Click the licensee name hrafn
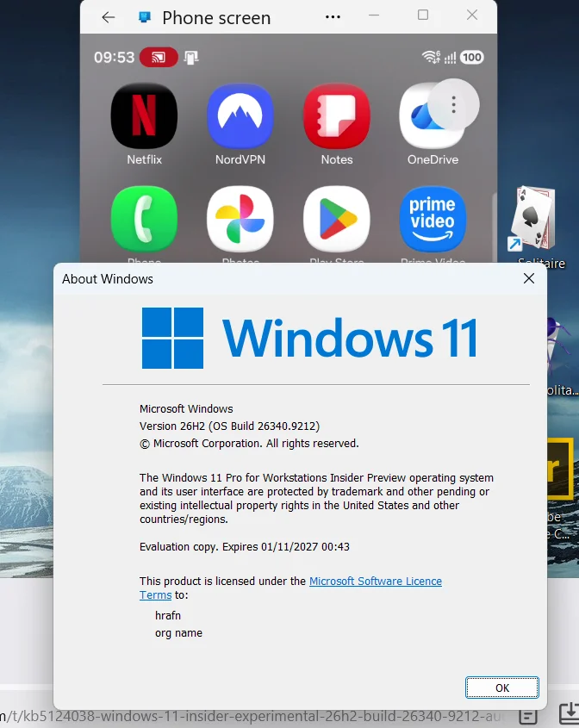 (168, 616)
